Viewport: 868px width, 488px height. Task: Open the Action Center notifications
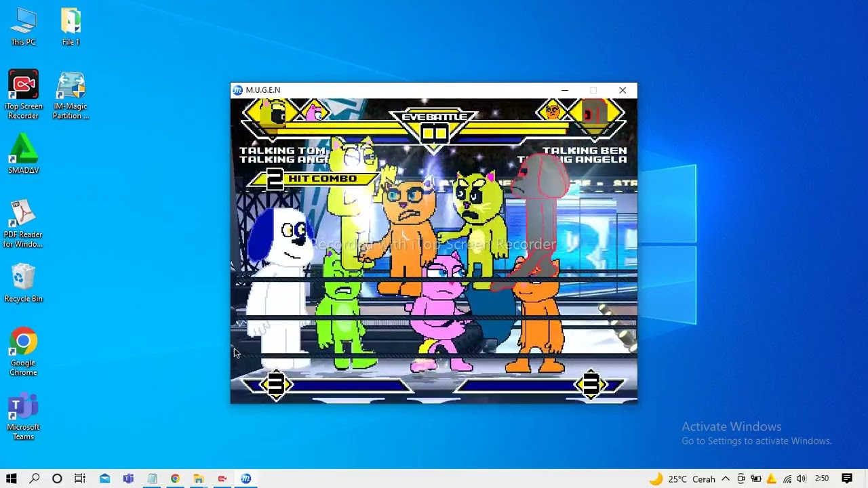tap(847, 479)
